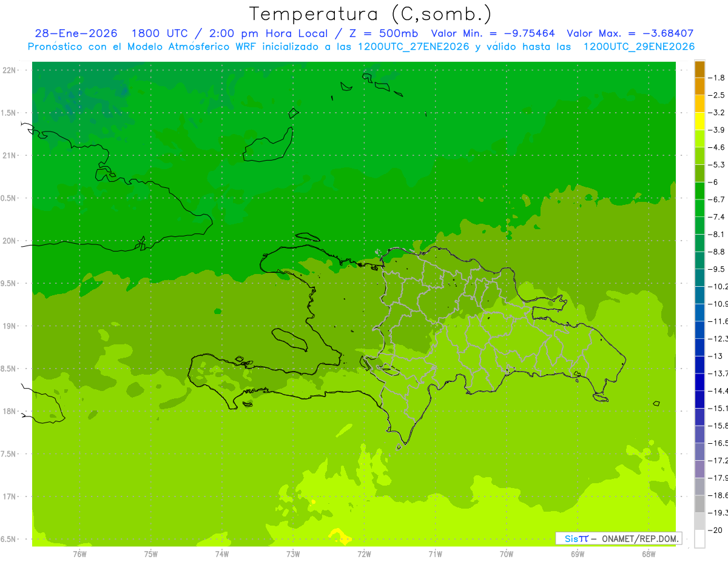The image size is (728, 562).
Task: Click the '-2.5' colorbar label
Action: click(717, 95)
